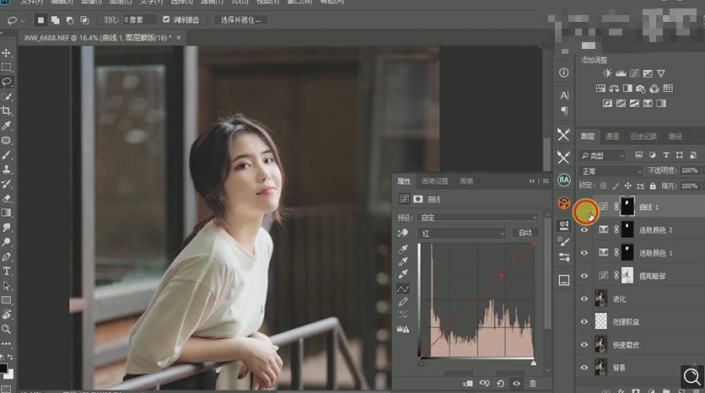
Task: Pick the black point eyedropper in Curves
Action: pos(403,249)
